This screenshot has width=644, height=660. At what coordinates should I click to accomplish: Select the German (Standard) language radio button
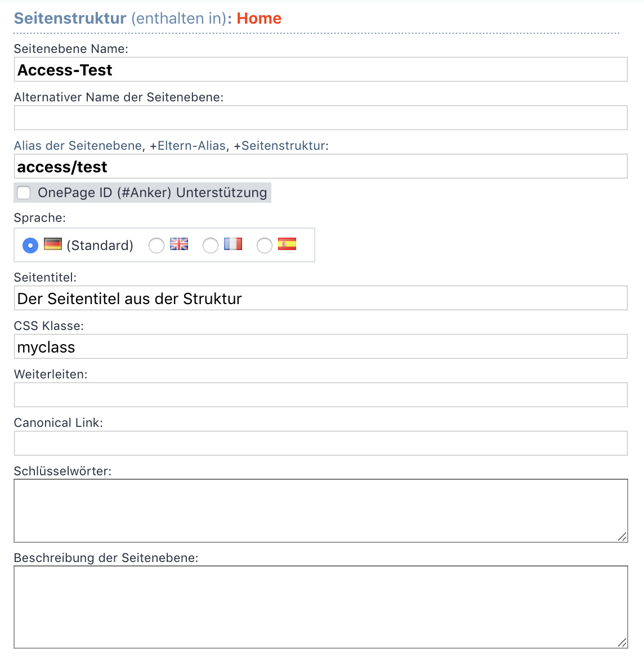pyautogui.click(x=30, y=246)
